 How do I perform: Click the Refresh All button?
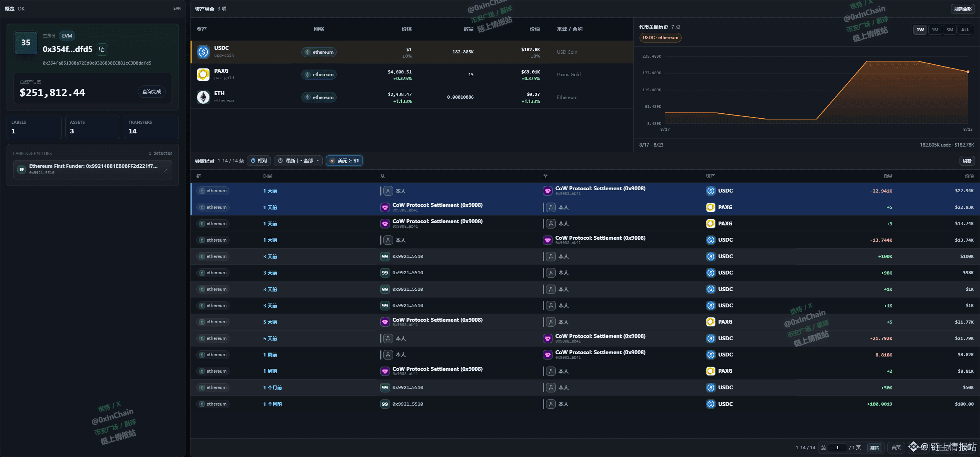click(x=963, y=9)
